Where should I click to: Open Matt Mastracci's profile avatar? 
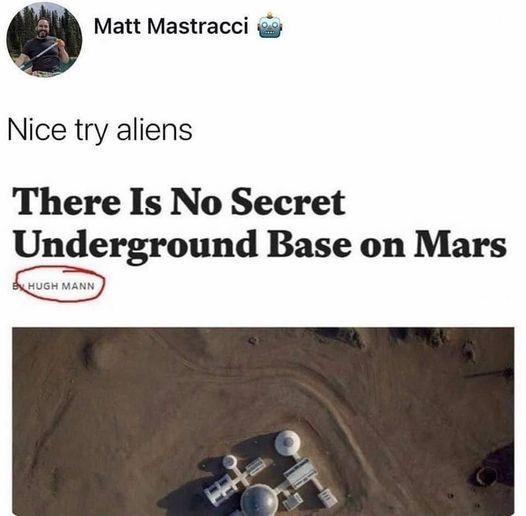44,40
